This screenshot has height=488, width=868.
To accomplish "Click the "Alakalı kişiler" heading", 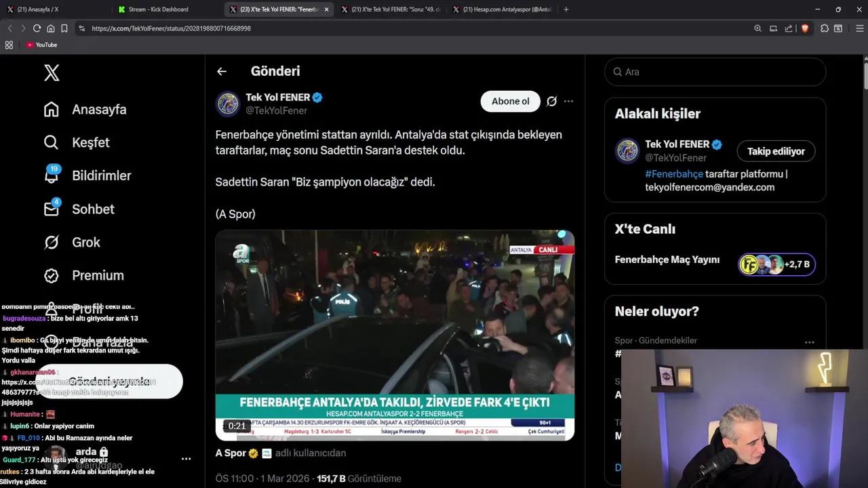I will (x=658, y=114).
